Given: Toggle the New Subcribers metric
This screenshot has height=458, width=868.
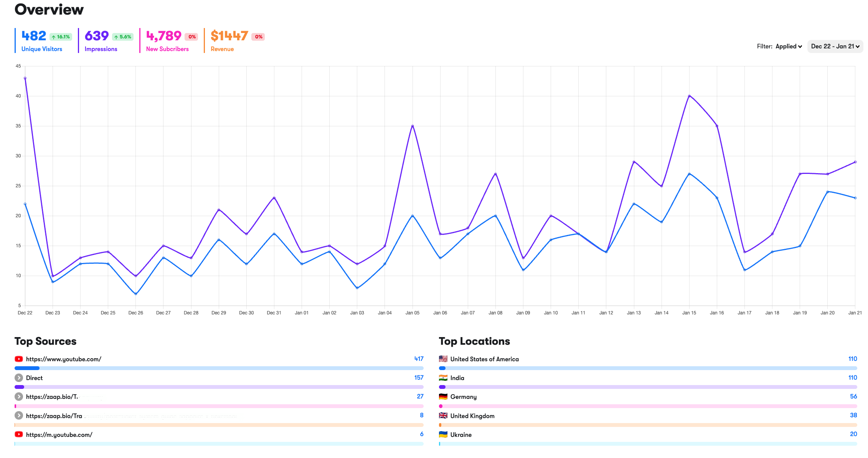Looking at the screenshot, I should pos(167,49).
